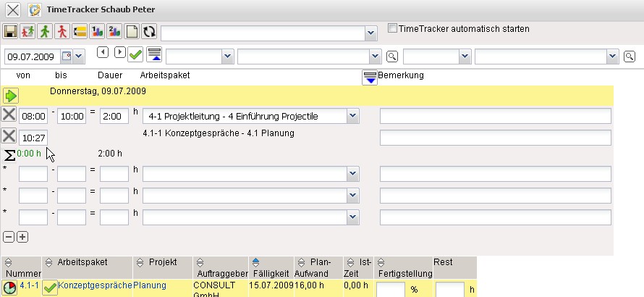
Task: Click the green walking person icon
Action: [x=46, y=31]
